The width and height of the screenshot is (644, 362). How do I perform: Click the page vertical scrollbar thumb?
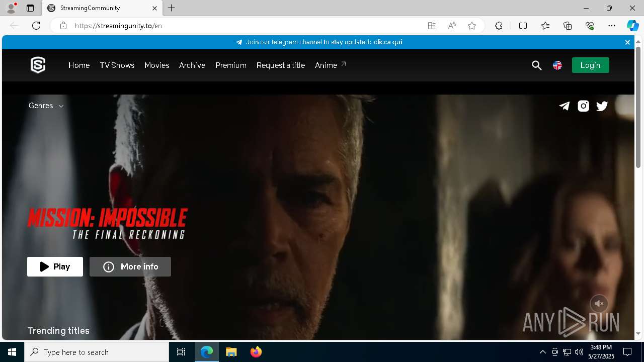pos(638,107)
